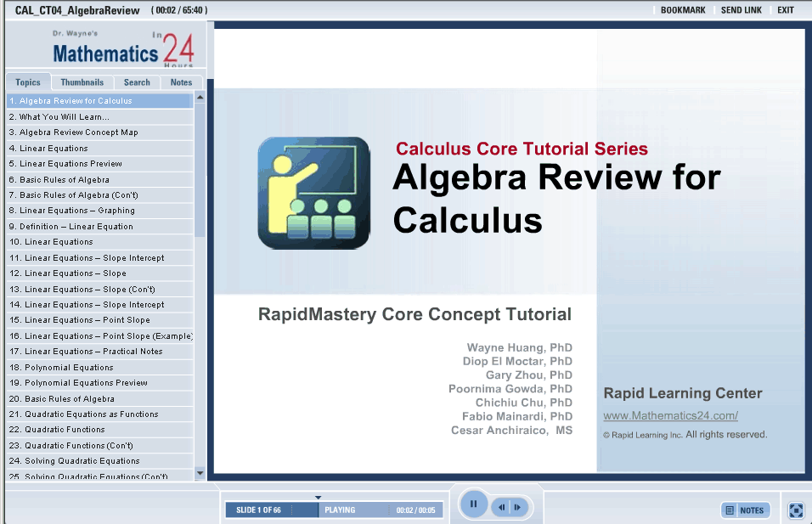Open the Search tab
Screen dimensions: 812x524
137,82
